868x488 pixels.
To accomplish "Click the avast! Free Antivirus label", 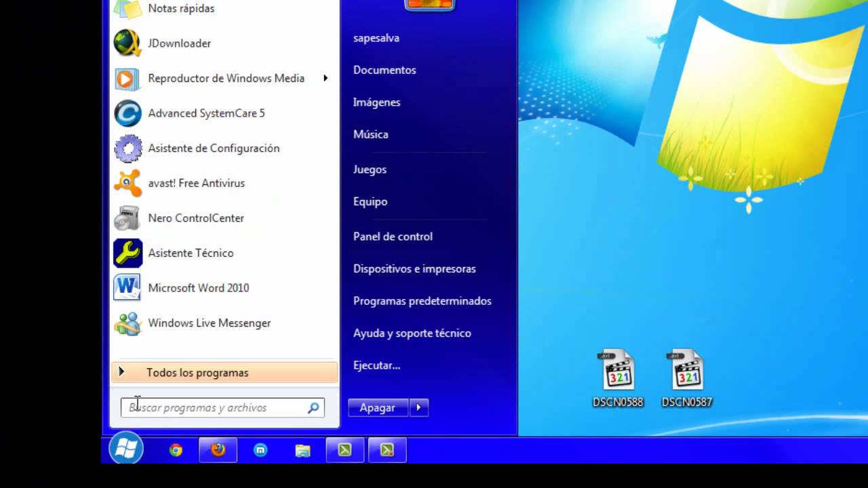I will (197, 183).
